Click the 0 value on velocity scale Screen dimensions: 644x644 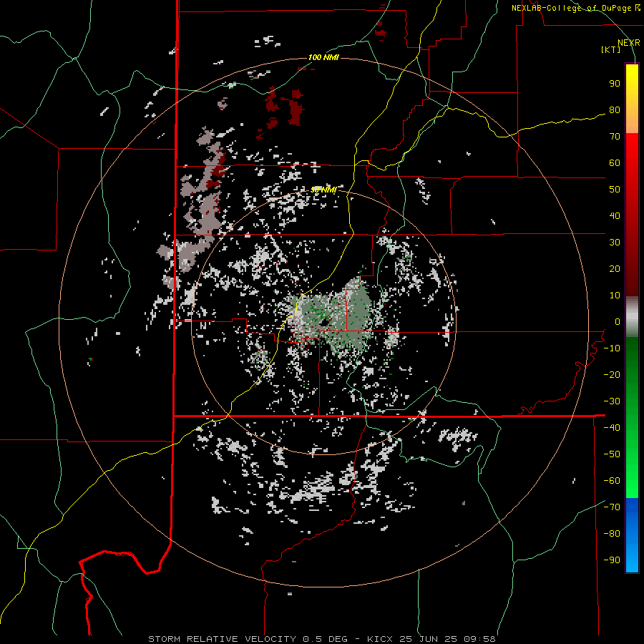(x=618, y=322)
